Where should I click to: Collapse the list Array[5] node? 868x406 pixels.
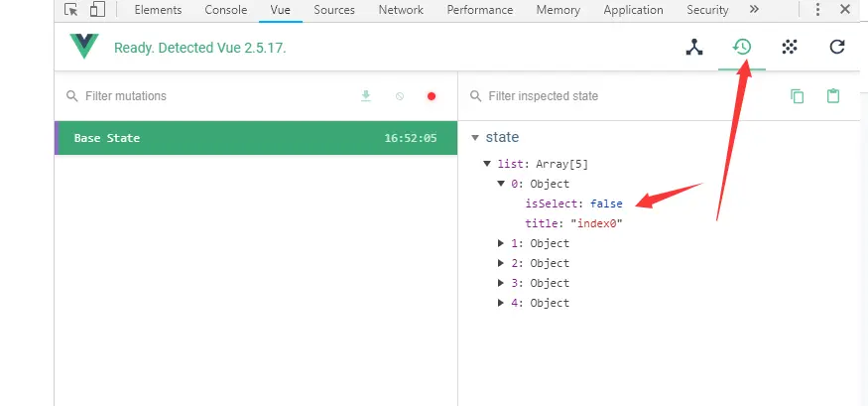point(487,164)
